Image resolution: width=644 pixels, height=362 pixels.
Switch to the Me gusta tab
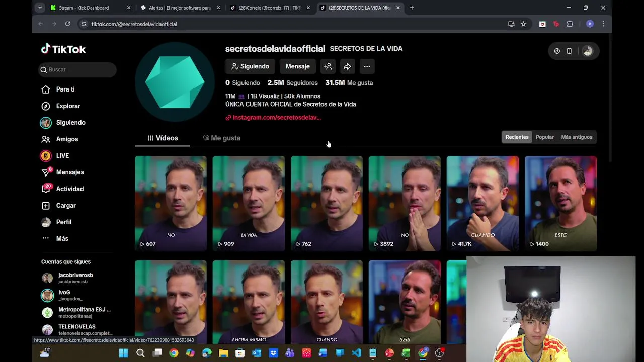tap(222, 138)
